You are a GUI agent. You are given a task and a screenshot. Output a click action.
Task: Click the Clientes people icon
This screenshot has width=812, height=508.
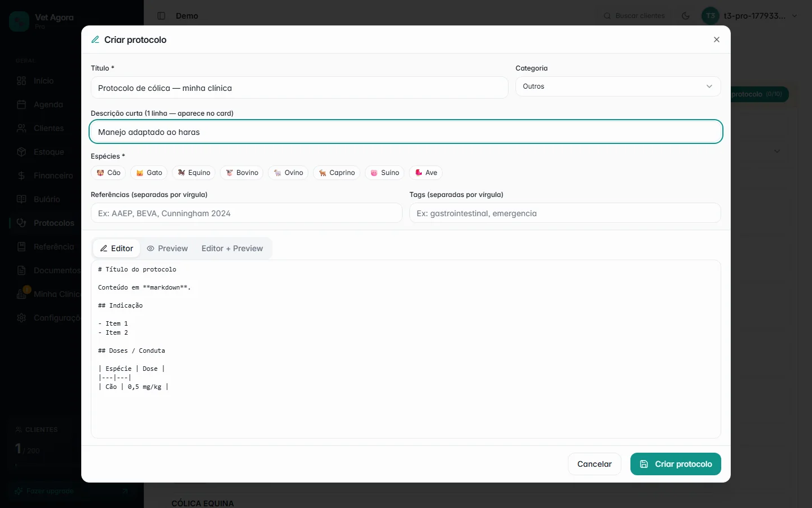point(21,128)
